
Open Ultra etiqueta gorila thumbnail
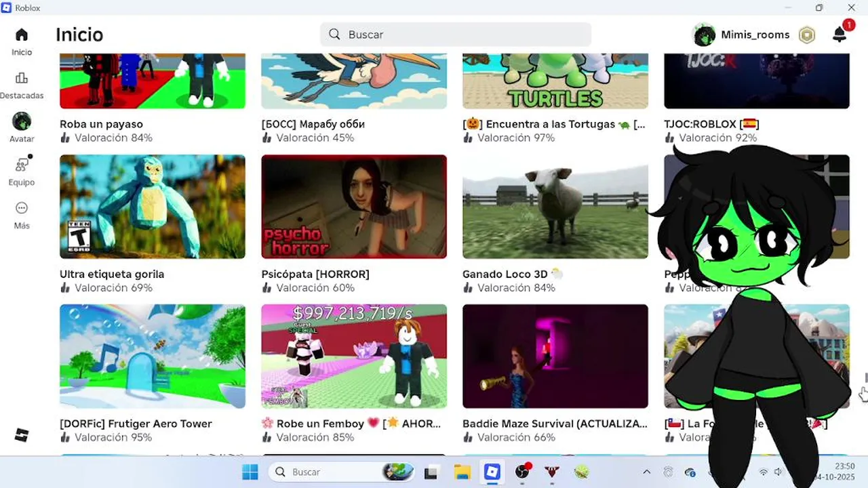click(153, 207)
